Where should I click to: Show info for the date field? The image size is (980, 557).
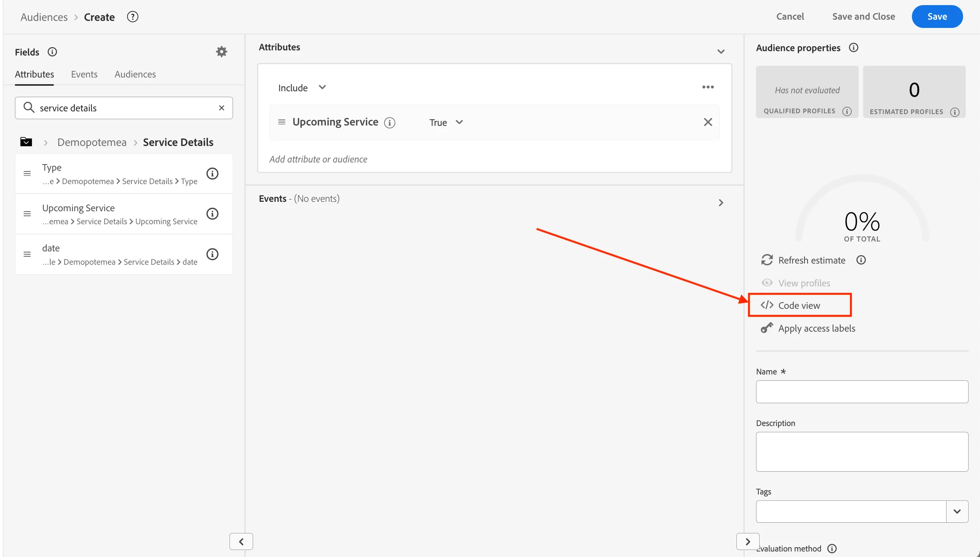(213, 254)
